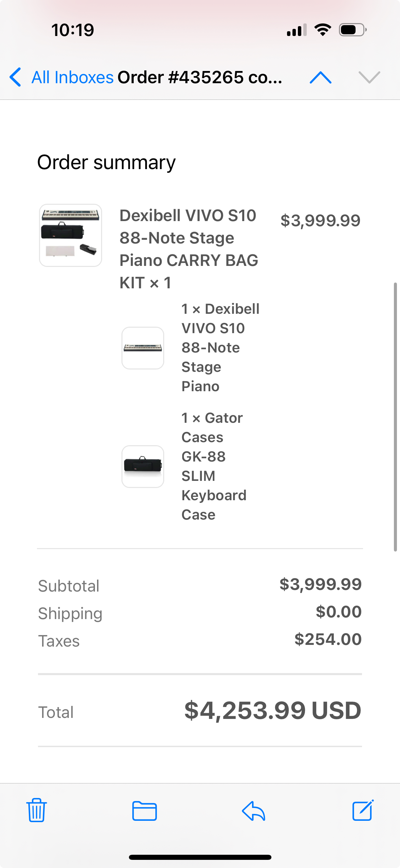Tap the Wi-Fi status icon
400x868 pixels.
[323, 30]
